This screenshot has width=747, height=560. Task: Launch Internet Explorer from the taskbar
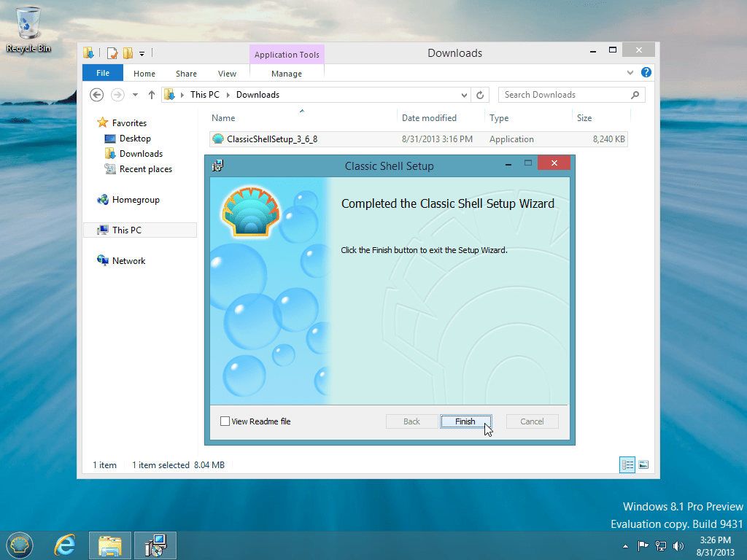point(65,545)
